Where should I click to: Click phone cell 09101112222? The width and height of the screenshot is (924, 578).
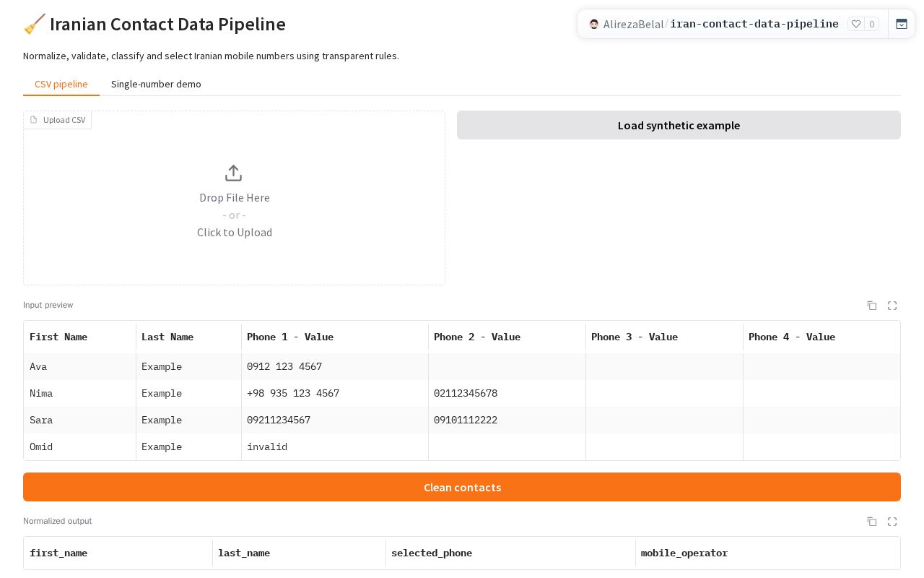[x=507, y=420]
